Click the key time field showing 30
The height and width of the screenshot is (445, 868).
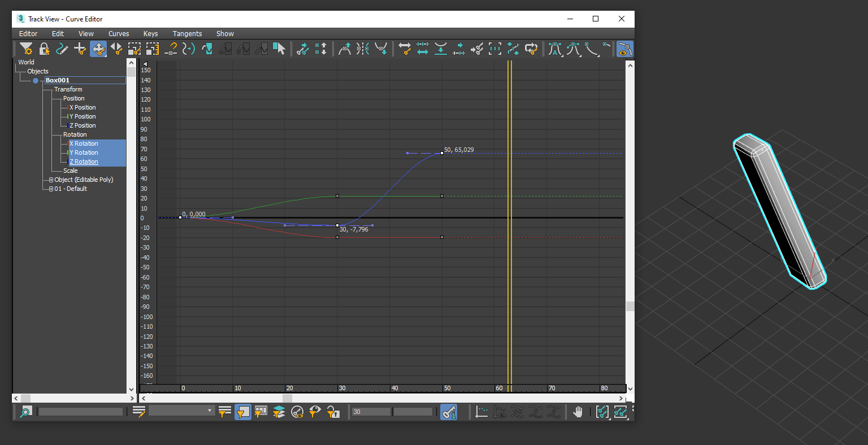tap(372, 412)
